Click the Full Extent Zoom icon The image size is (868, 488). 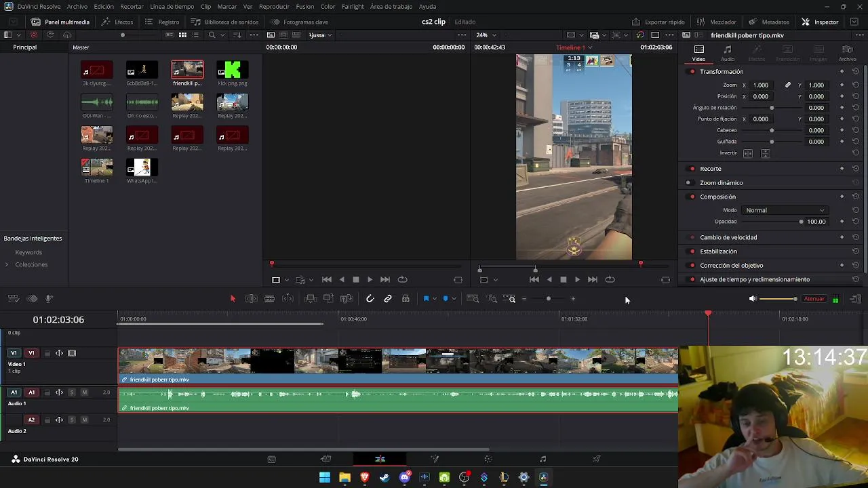click(473, 299)
